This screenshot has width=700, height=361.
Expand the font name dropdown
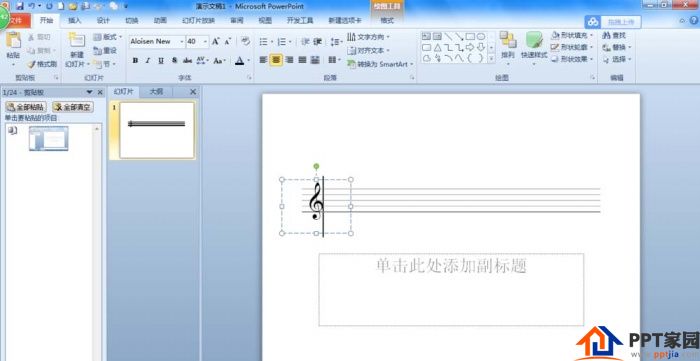point(182,41)
